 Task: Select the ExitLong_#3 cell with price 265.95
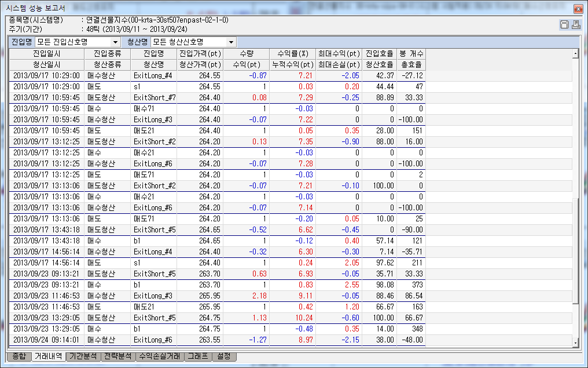pos(153,296)
